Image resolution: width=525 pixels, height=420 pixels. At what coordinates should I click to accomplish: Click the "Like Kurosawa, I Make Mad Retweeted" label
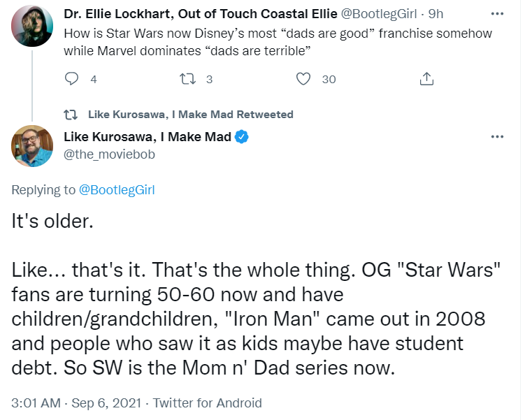(191, 115)
